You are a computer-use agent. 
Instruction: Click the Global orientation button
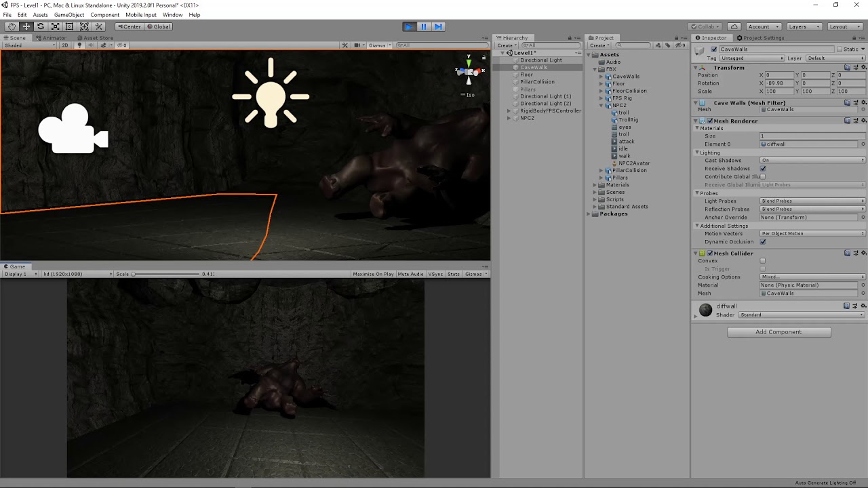click(158, 26)
